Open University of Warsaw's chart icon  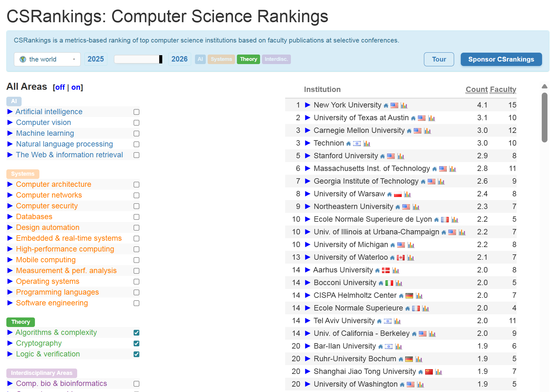[x=407, y=194]
